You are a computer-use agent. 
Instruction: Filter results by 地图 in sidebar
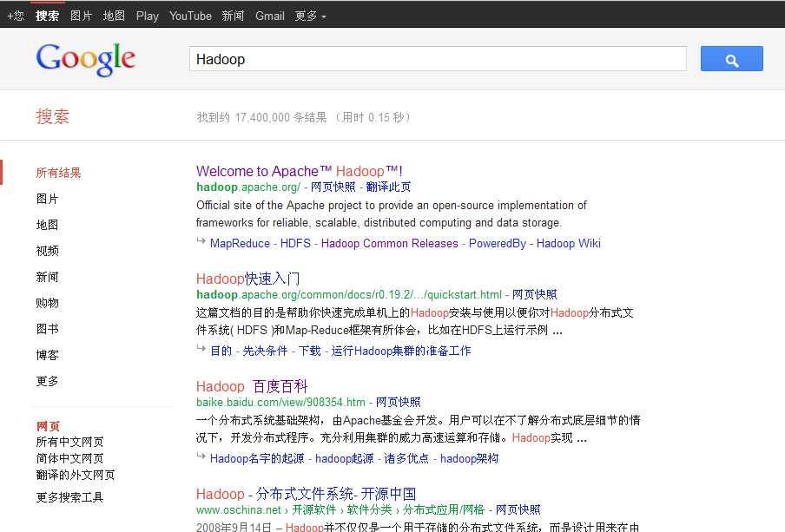47,225
